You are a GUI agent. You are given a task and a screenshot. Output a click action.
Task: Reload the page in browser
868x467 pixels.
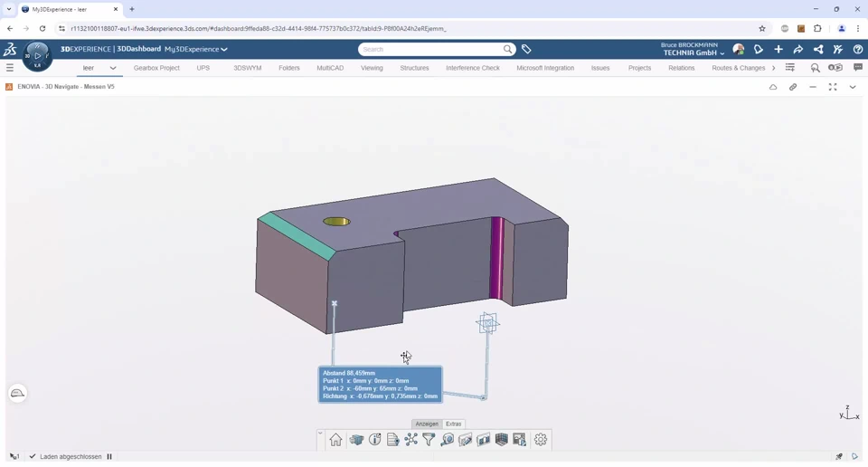point(42,28)
